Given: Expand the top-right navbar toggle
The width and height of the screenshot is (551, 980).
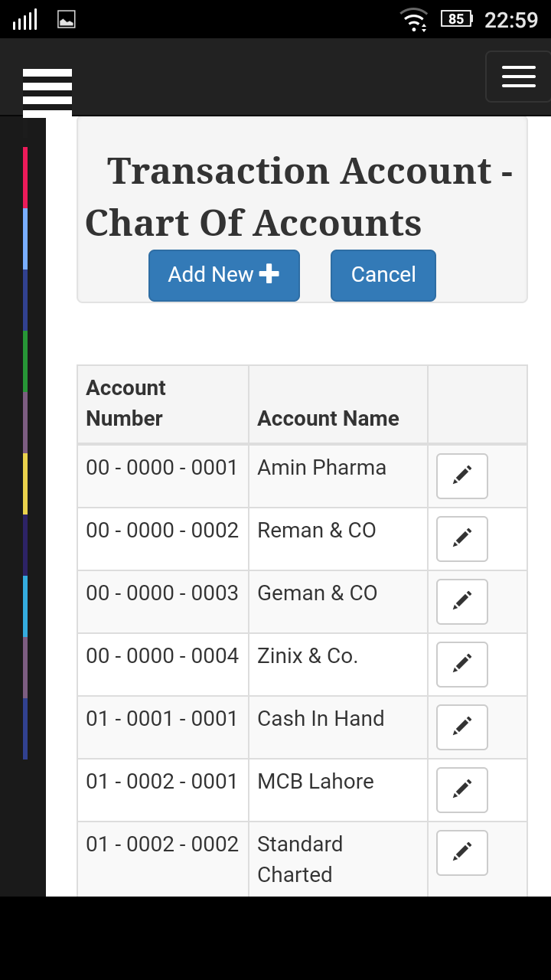Looking at the screenshot, I should 518,77.
